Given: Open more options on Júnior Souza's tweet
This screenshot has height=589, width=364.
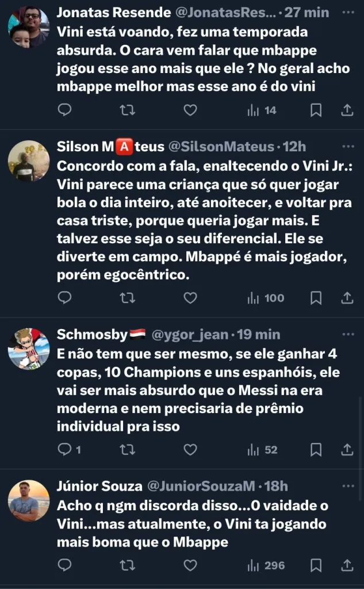Looking at the screenshot, I should click(x=348, y=487).
